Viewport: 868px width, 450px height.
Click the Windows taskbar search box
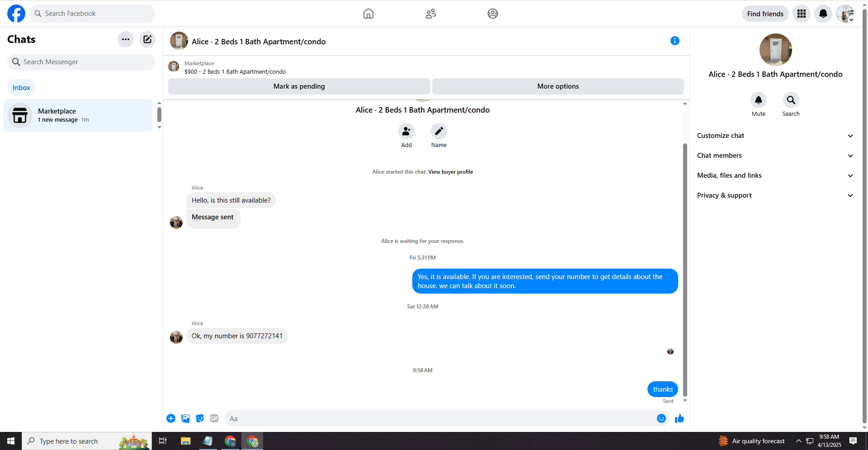point(87,441)
